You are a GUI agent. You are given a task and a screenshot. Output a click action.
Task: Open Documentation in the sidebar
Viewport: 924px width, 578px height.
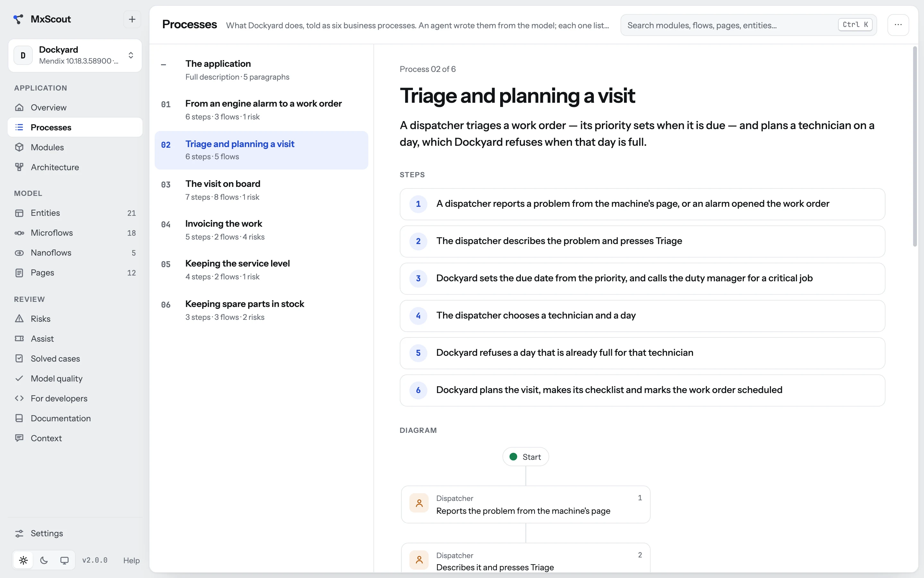pos(75,418)
